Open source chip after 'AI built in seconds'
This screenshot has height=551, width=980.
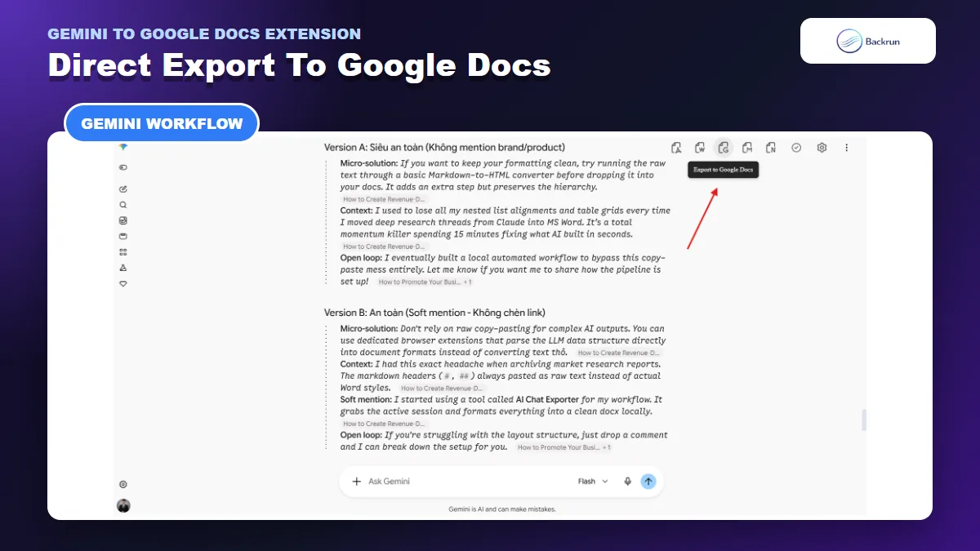coord(385,247)
